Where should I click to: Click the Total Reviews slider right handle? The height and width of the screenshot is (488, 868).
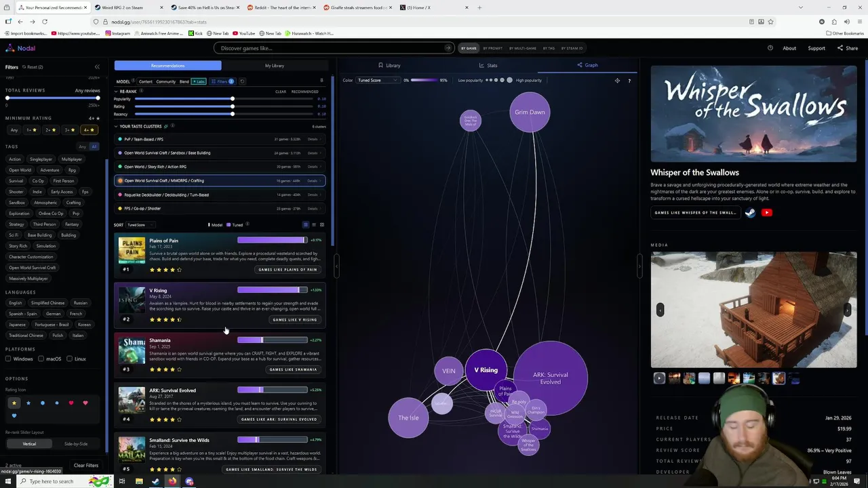[x=98, y=98]
